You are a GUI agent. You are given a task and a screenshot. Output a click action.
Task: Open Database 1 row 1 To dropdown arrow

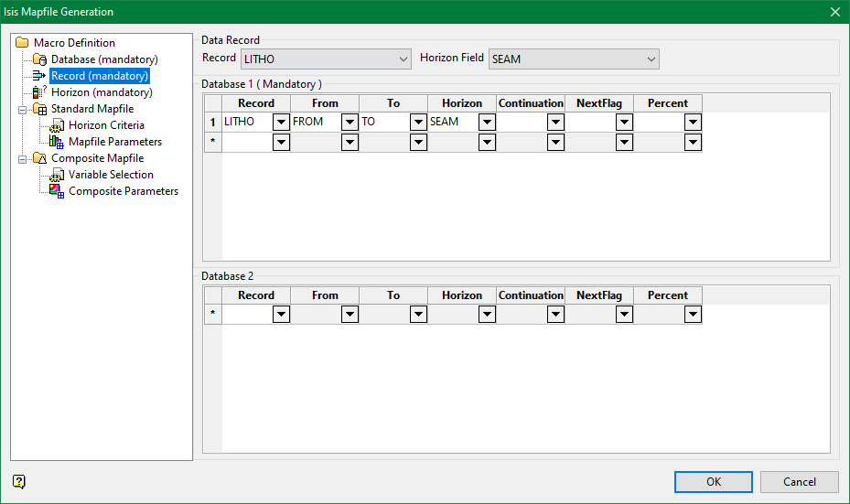(418, 122)
